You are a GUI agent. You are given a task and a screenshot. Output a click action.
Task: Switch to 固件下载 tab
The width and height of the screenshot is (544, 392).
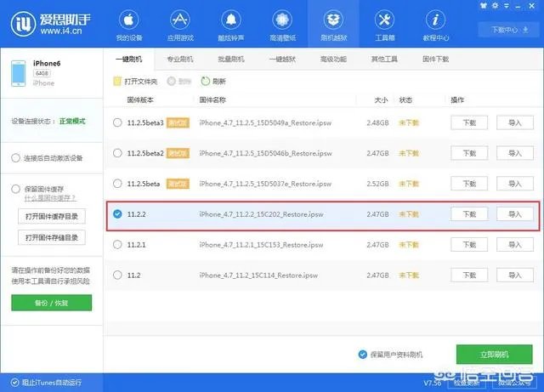click(436, 60)
